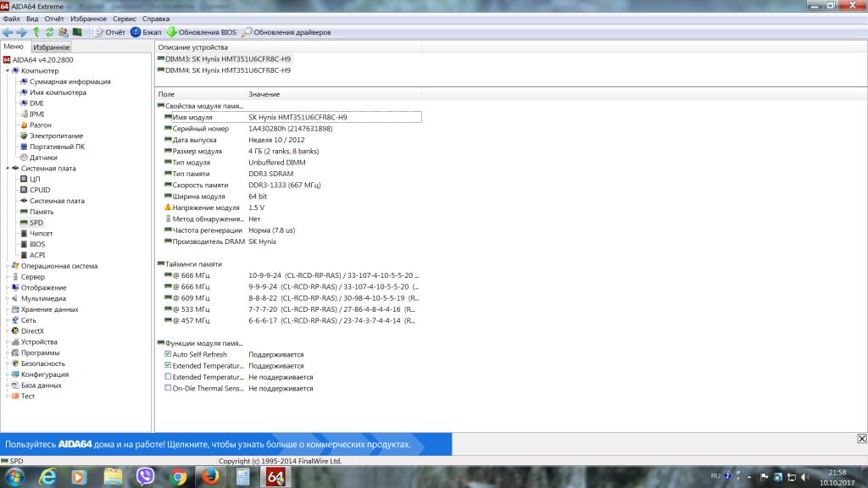Open Viber from the taskbar
Viewport: 868px width, 488px height.
(x=142, y=477)
